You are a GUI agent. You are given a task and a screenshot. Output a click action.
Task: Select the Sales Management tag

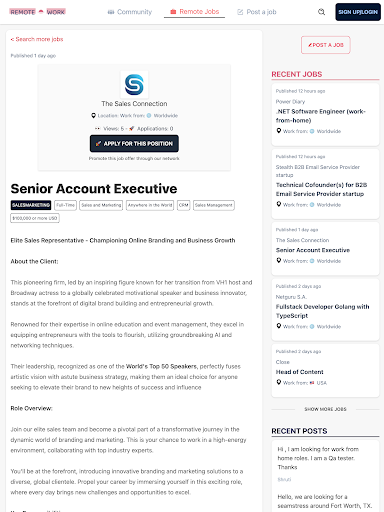coord(214,205)
